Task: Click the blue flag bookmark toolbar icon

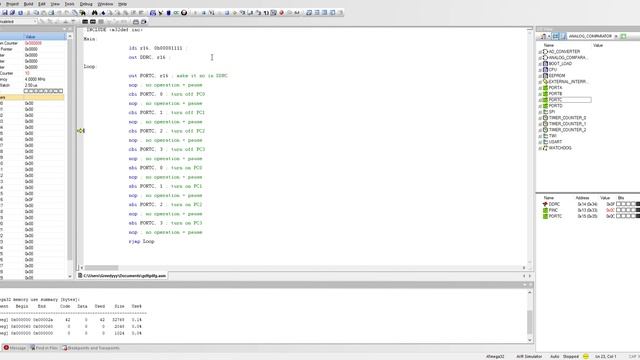Action: (x=103, y=13)
